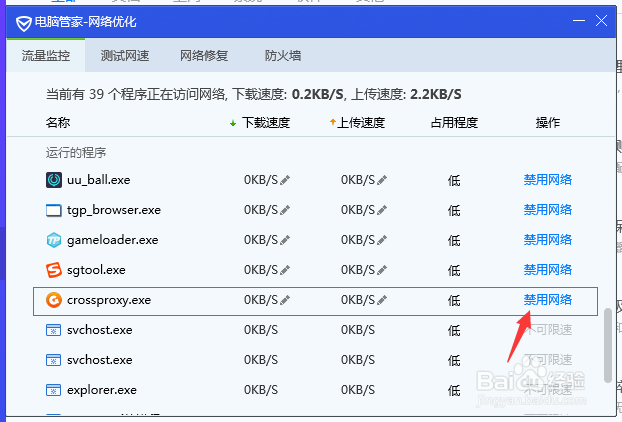Screen dimensions: 622x422
Task: Sort by 上传速度 column header
Action: pos(361,123)
